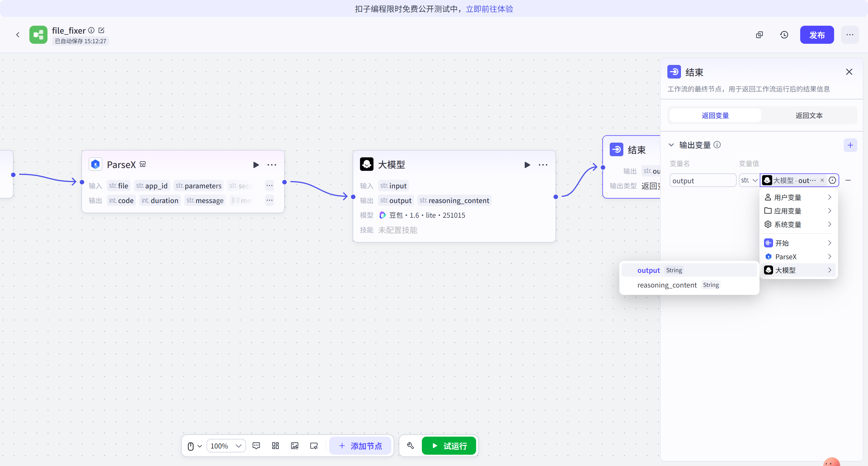Click the output variable name field
The width and height of the screenshot is (868, 466).
(x=702, y=180)
